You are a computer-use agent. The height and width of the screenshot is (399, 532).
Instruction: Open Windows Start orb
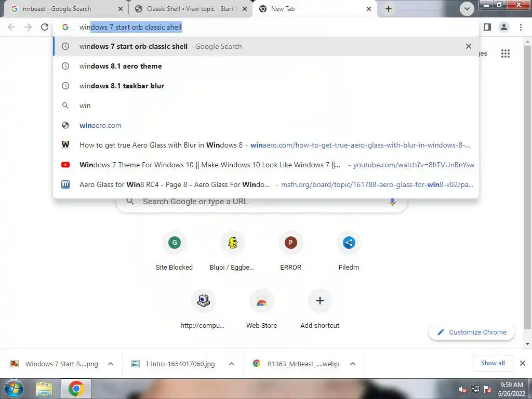pos(14,389)
